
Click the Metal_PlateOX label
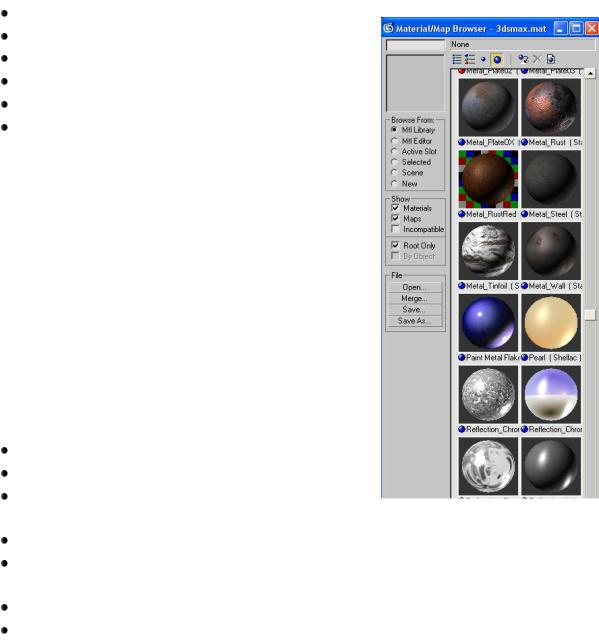pyautogui.click(x=490, y=142)
